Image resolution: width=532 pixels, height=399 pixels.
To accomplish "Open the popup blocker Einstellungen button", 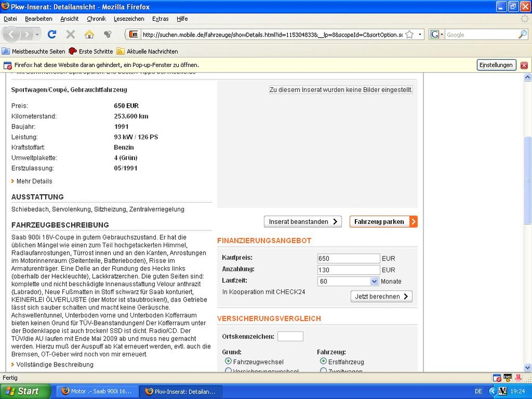I will pos(496,65).
